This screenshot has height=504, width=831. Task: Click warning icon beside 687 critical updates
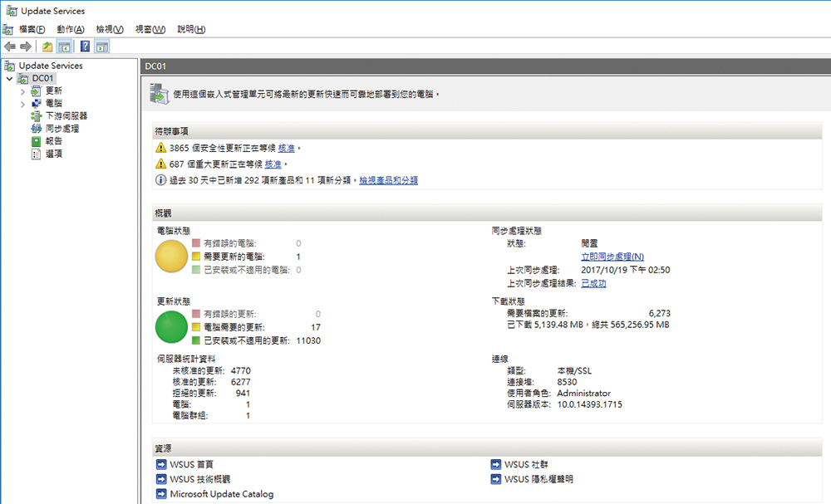point(160,164)
